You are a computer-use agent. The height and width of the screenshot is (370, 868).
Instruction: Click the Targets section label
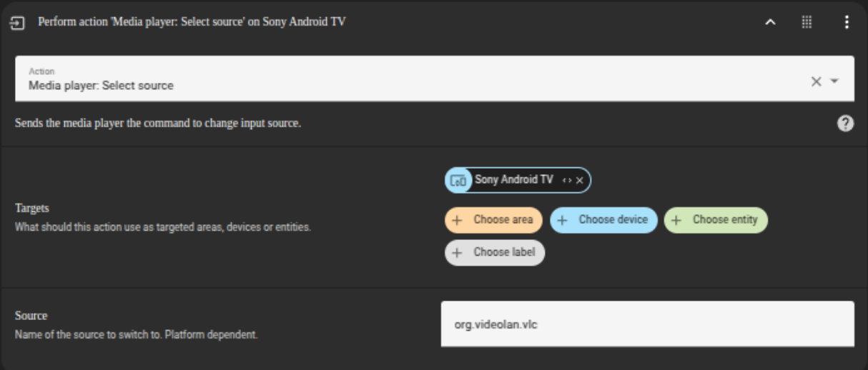32,209
